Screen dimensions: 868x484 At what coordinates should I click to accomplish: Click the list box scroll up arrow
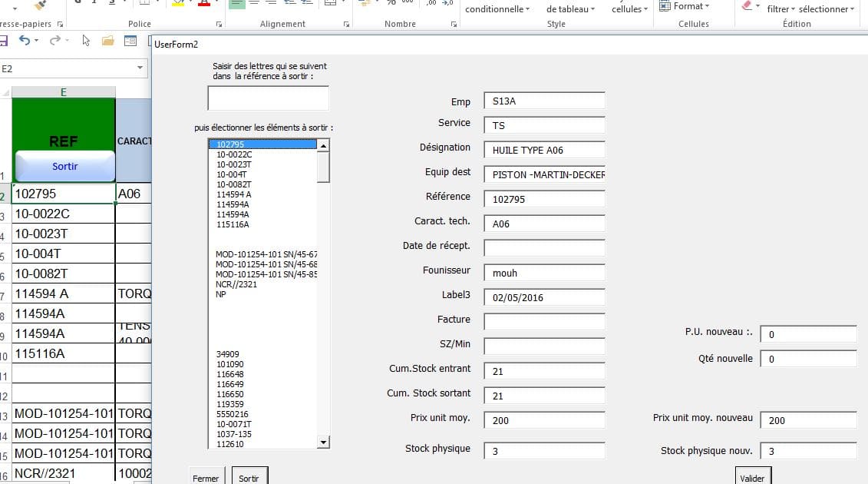coord(323,145)
